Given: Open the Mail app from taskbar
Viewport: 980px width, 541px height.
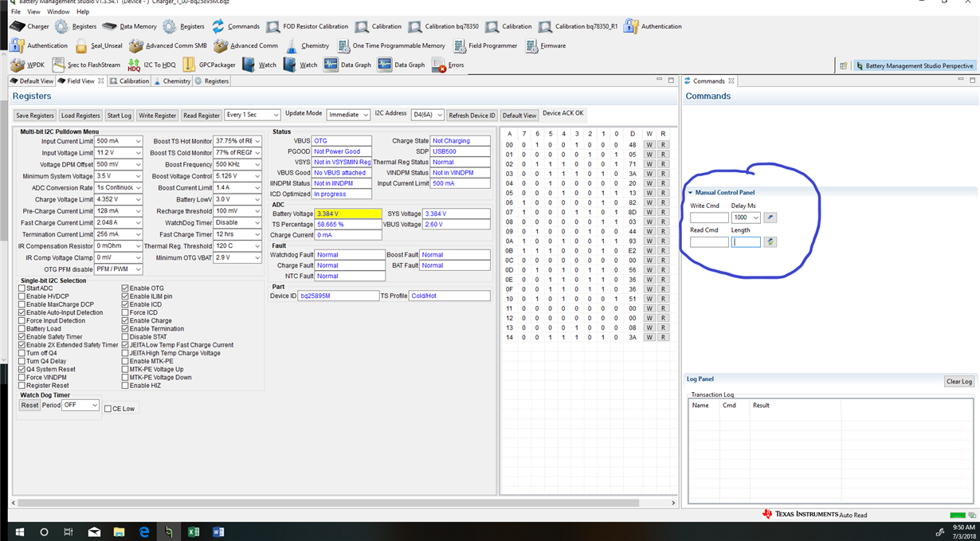Looking at the screenshot, I should tap(94, 531).
